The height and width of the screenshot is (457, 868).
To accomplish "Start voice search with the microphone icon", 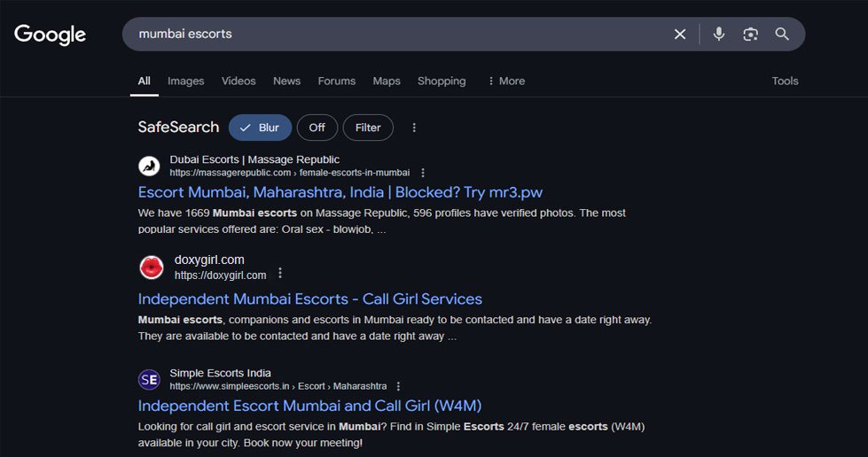I will (718, 35).
